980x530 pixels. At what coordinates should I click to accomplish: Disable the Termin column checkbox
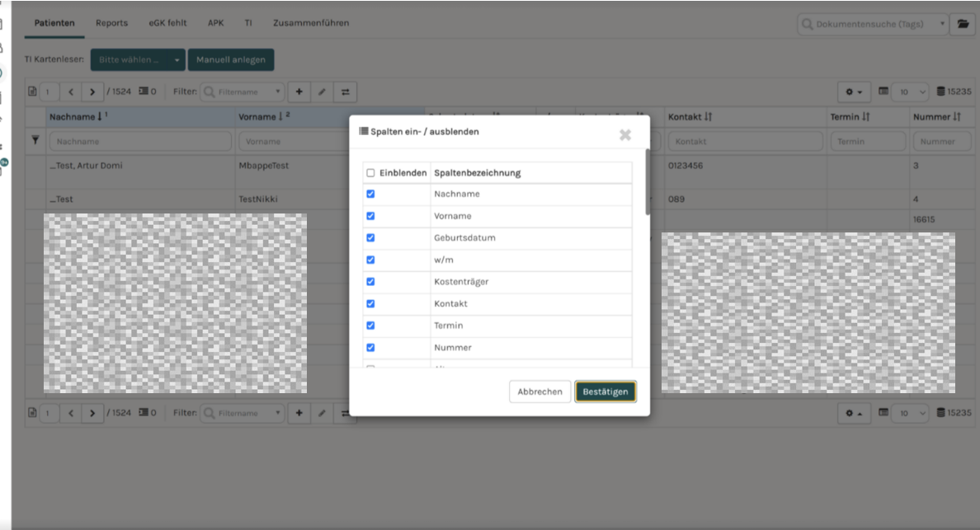(370, 326)
